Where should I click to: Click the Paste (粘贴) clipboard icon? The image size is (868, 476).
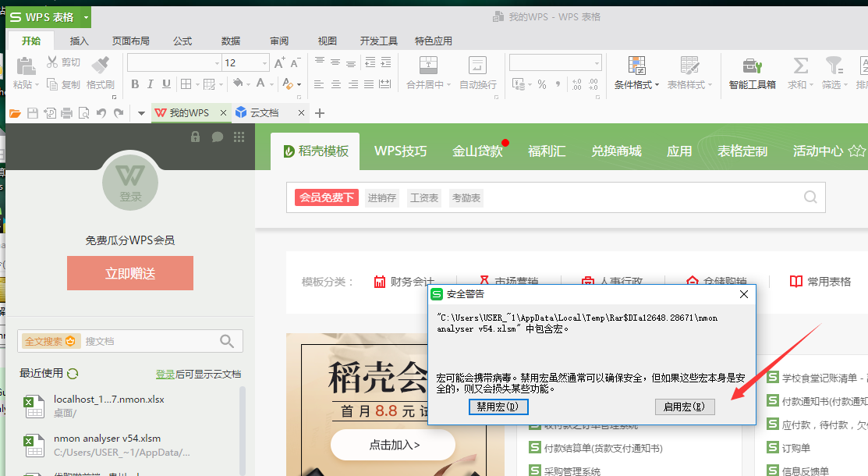[x=26, y=66]
